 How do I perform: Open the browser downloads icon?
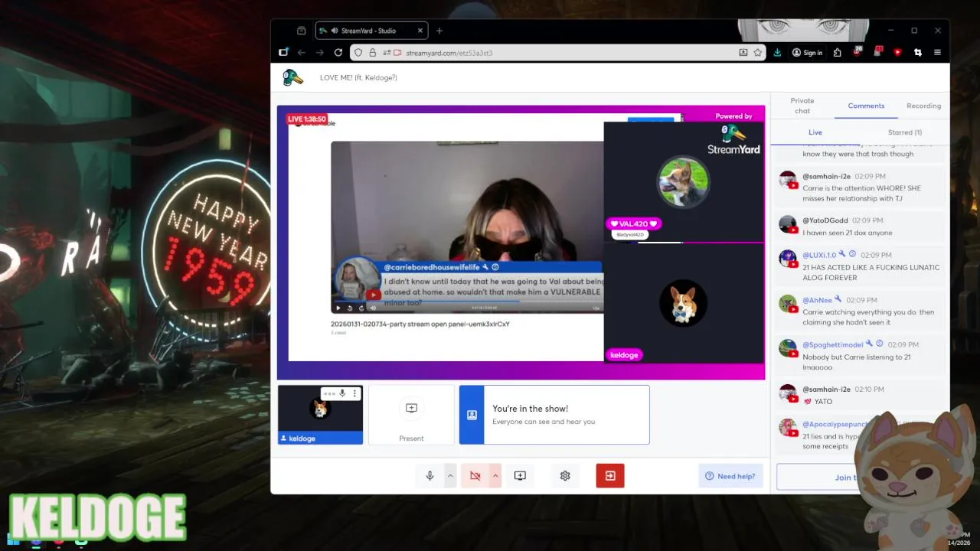(x=778, y=53)
